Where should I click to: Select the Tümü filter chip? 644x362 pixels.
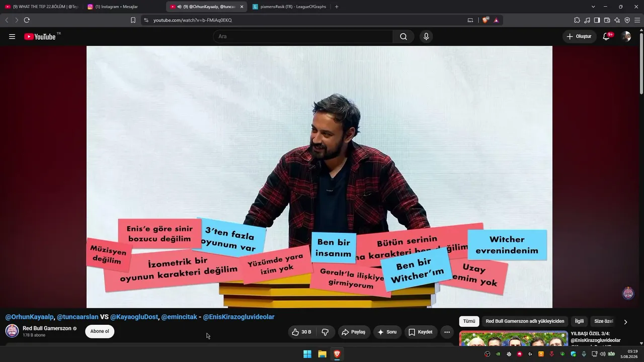[469, 321]
